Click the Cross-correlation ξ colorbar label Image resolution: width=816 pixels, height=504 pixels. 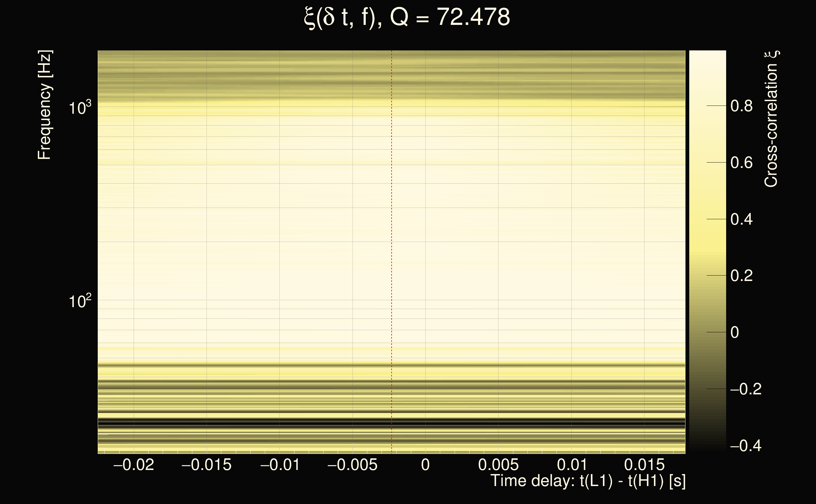click(x=771, y=119)
